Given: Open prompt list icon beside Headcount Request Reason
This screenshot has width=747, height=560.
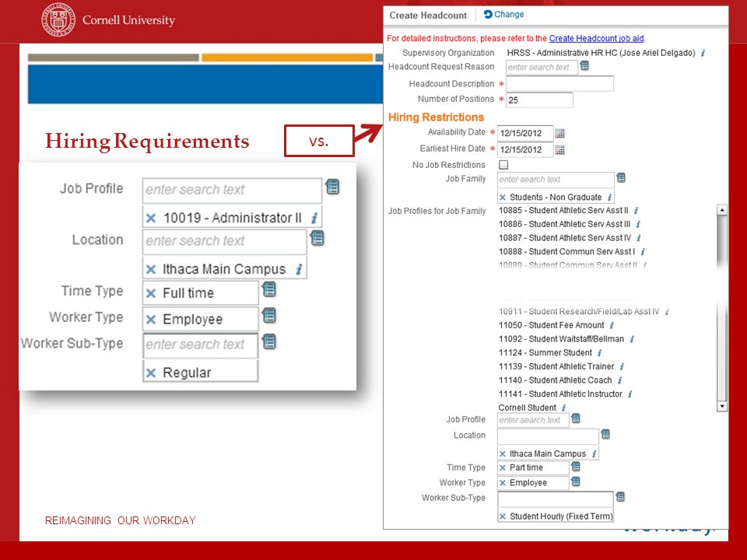Looking at the screenshot, I should click(584, 66).
